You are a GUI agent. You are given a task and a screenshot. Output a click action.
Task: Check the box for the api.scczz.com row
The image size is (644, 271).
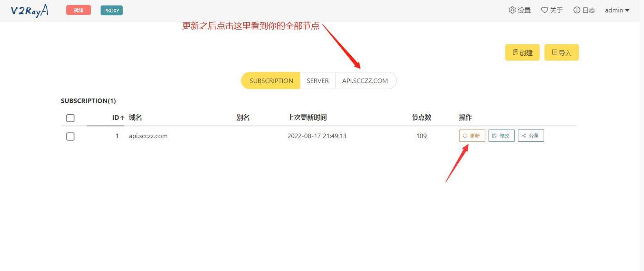[x=70, y=136]
